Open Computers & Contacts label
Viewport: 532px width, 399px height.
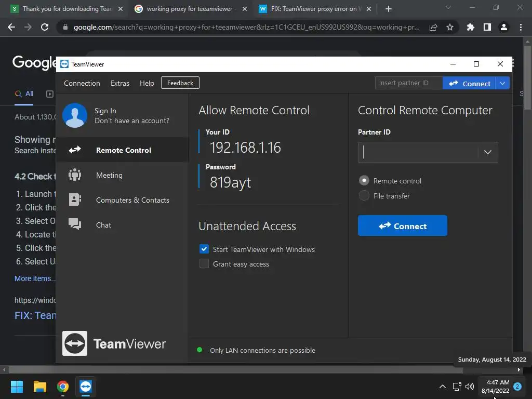pos(132,200)
